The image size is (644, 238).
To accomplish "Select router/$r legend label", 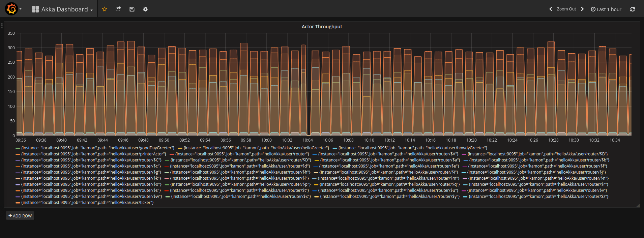I will pyautogui.click(x=538, y=184).
